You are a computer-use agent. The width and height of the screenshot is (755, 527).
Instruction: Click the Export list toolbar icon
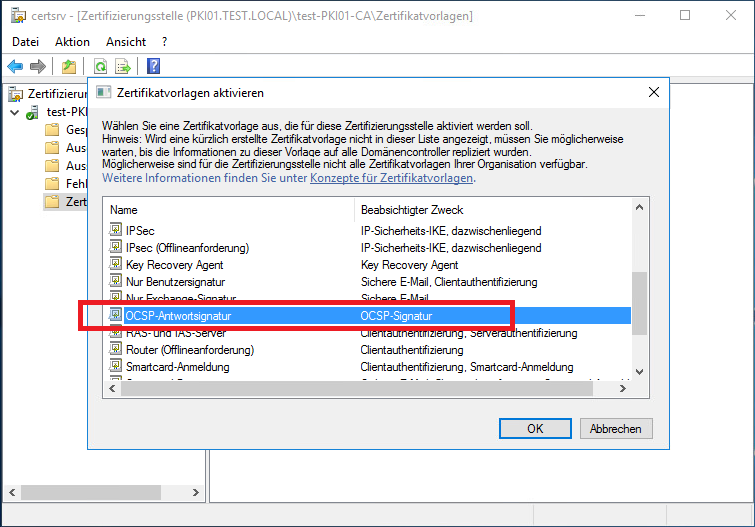pos(123,66)
